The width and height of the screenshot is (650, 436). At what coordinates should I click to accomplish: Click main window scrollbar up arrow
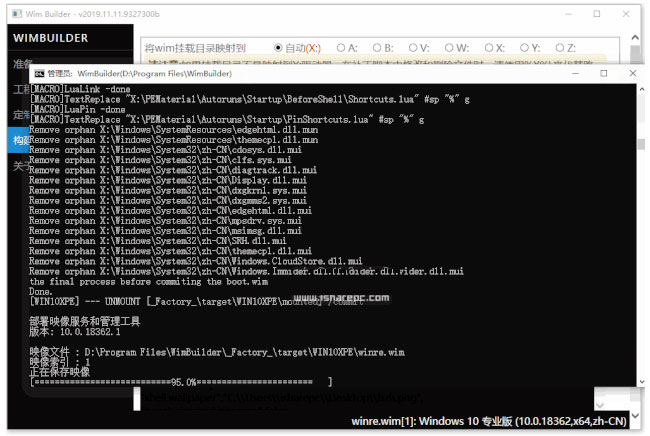coord(635,38)
